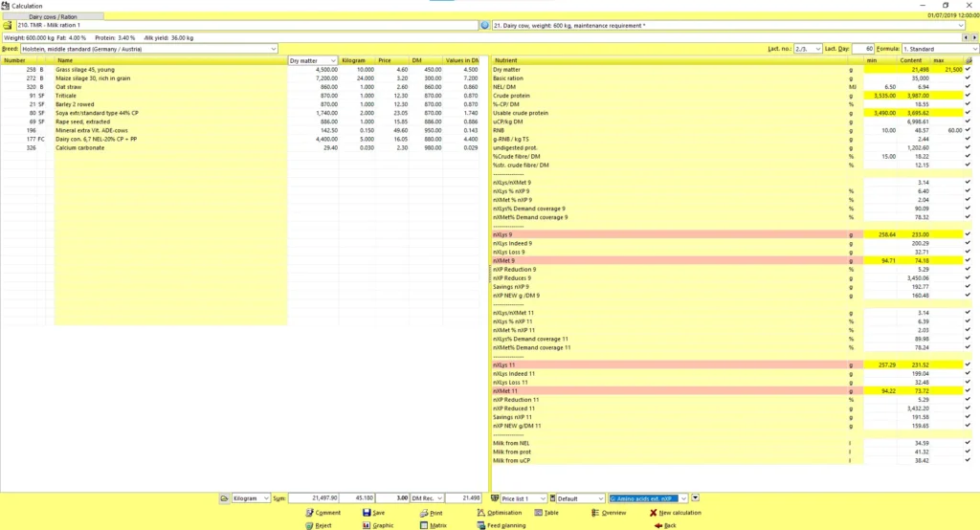Click the Sum total field showing 21,497.90

(313, 498)
